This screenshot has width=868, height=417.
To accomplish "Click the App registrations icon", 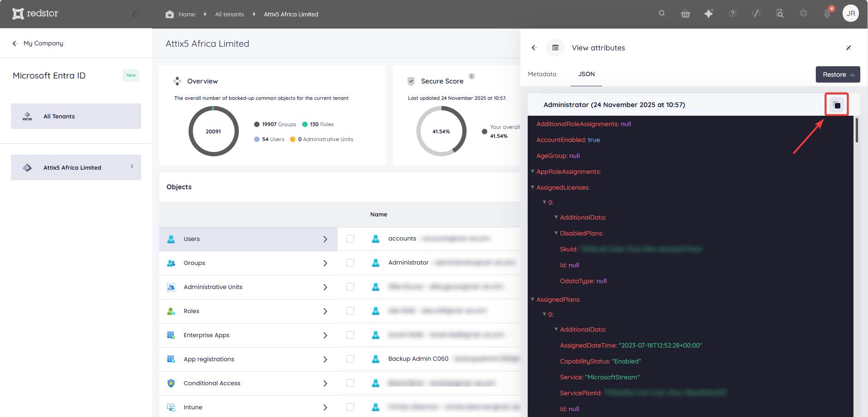I will [171, 359].
